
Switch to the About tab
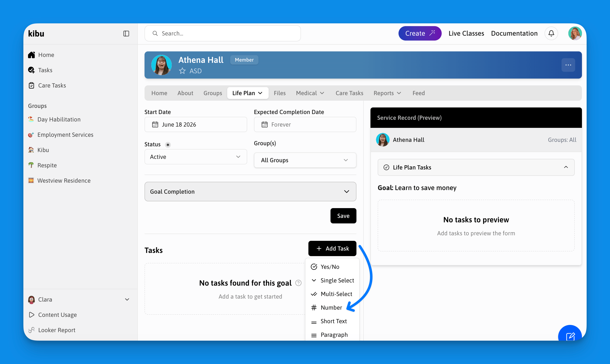pos(185,93)
